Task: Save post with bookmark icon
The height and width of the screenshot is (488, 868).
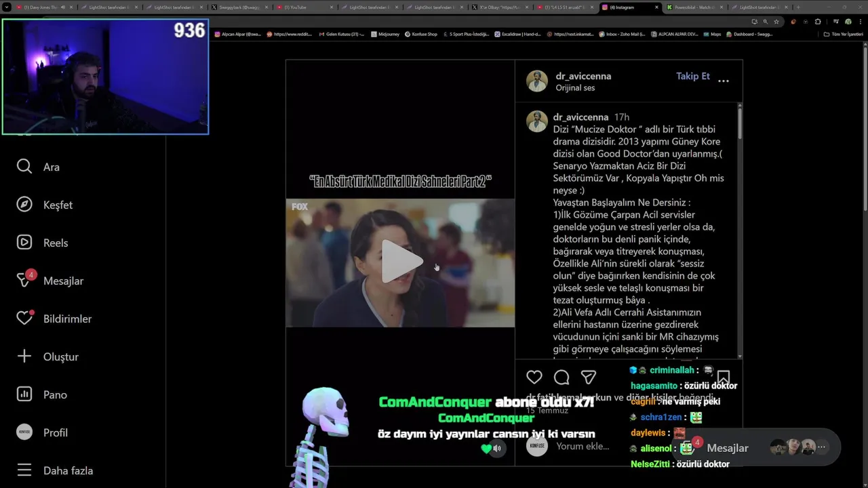Action: pyautogui.click(x=724, y=378)
